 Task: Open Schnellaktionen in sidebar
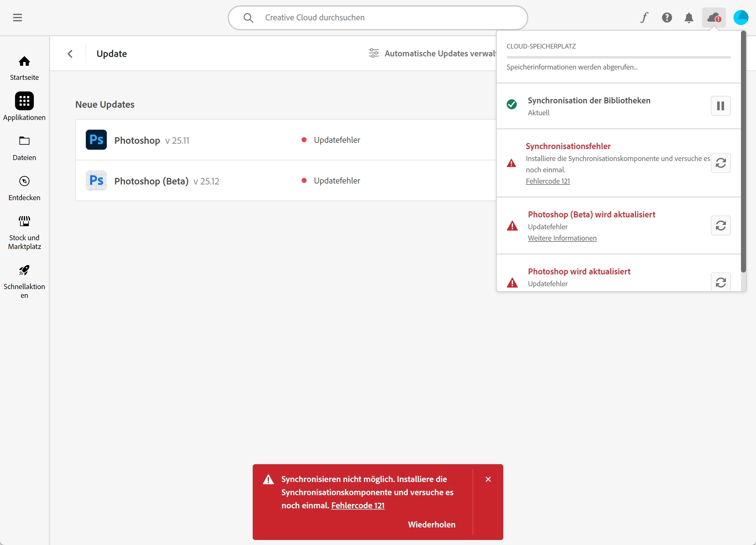point(24,281)
